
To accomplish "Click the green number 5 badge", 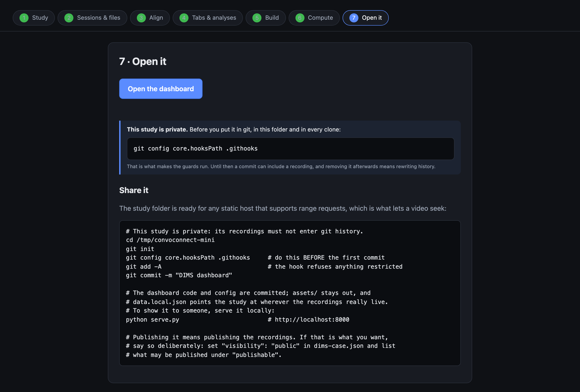I will point(257,18).
